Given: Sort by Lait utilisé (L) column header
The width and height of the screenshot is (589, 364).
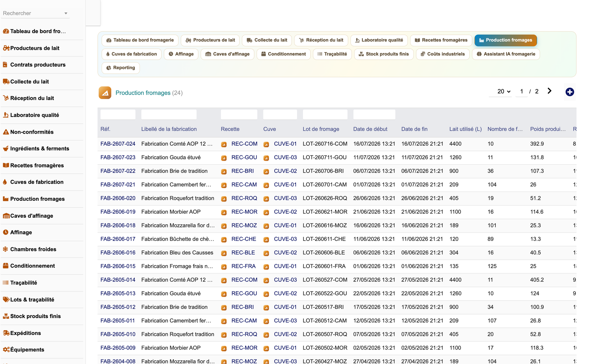Looking at the screenshot, I should tap(466, 129).
